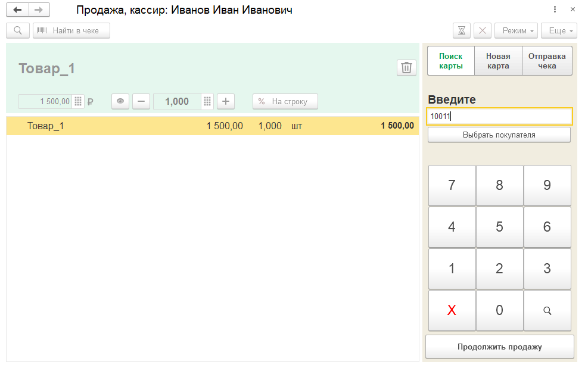
Task: Open price keypad grid icon next to 1 500,00
Action: [78, 102]
